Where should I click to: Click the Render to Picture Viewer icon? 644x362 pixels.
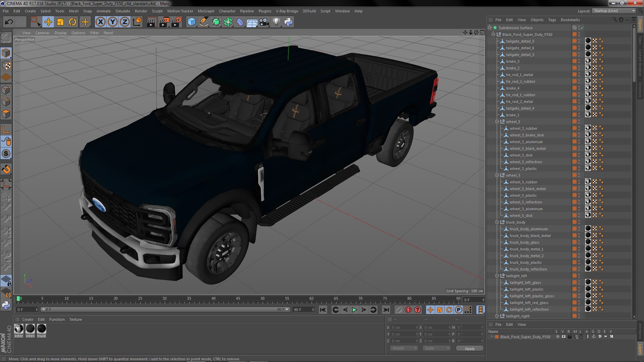[164, 22]
